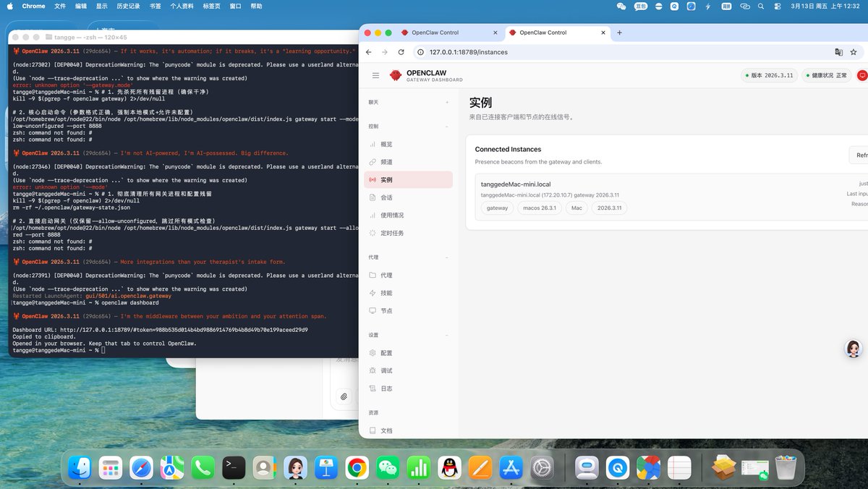Open the 会话 sessions page
868x489 pixels.
386,197
